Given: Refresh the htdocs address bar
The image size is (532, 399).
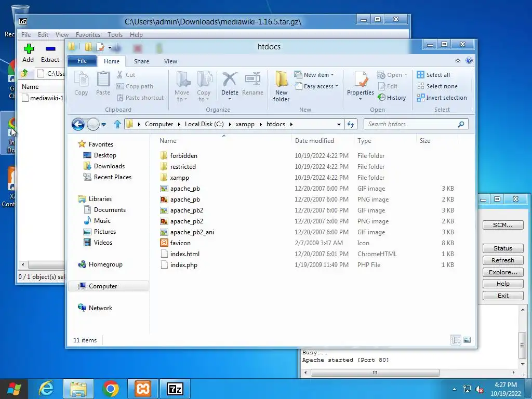Looking at the screenshot, I should pyautogui.click(x=351, y=124).
